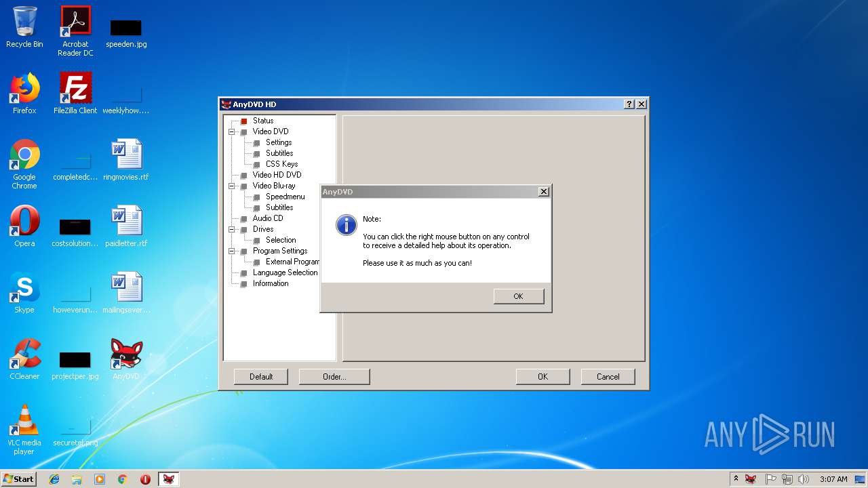Select the Firefox desktop icon
The width and height of the screenshot is (868, 488).
[x=24, y=94]
